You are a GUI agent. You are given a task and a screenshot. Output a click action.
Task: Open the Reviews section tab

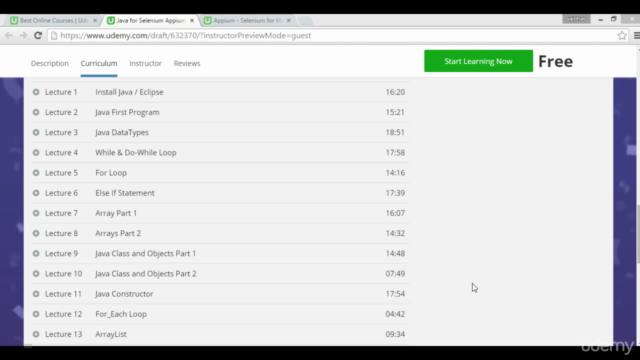(187, 63)
